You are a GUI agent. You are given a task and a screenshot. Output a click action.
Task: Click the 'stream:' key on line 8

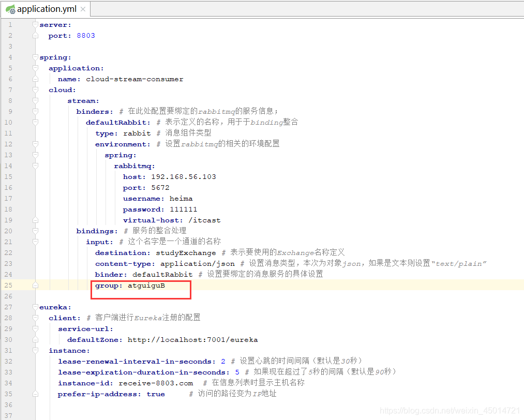[83, 100]
